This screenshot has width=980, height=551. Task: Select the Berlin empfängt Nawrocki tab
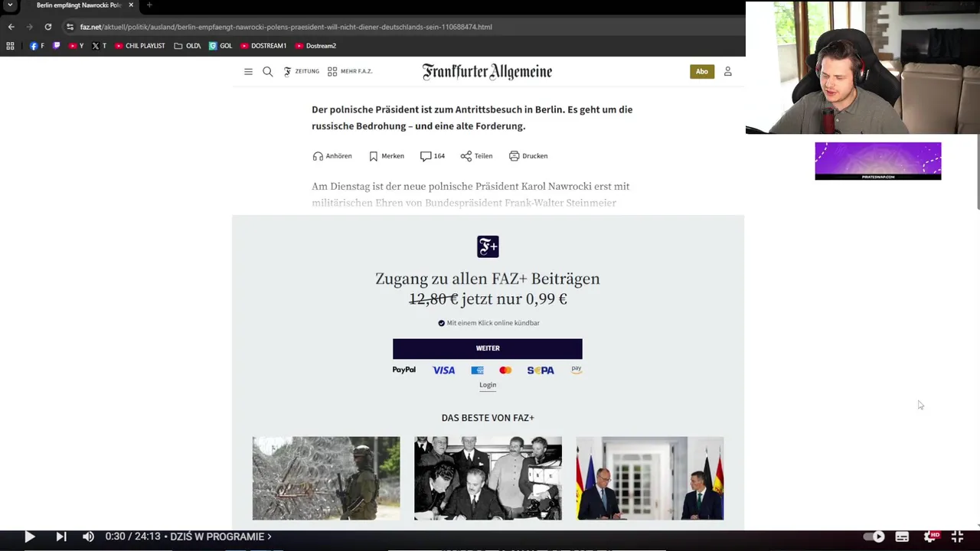(77, 5)
